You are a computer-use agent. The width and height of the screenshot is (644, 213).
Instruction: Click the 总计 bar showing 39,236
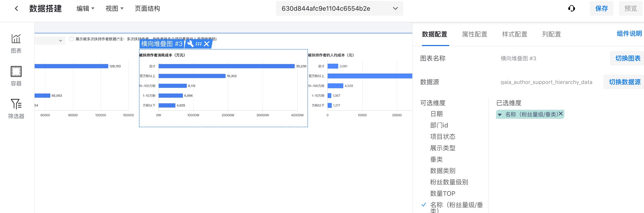[226, 66]
